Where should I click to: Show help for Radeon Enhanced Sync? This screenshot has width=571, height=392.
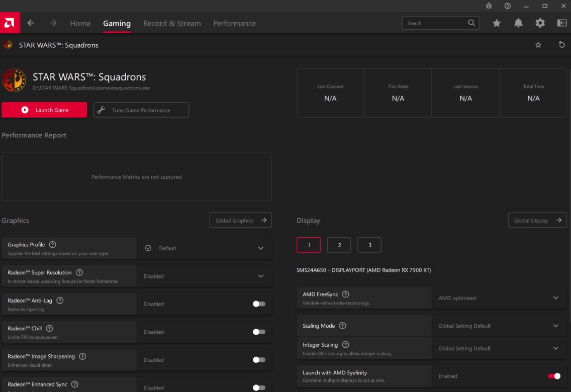click(x=75, y=384)
